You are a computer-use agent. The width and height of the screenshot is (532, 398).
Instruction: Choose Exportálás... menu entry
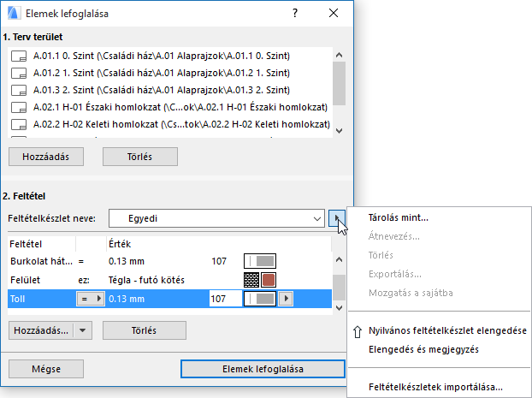pyautogui.click(x=395, y=274)
